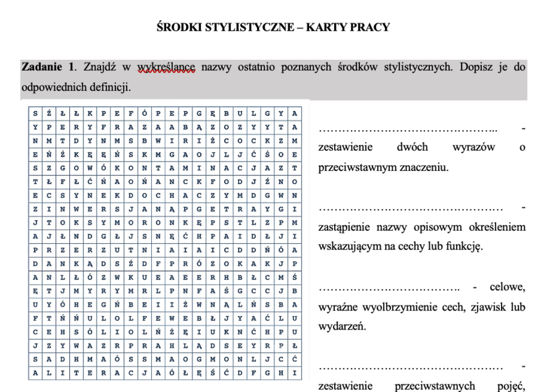Click the dotted blank above "zastąpienie nazwy opisowym"
This screenshot has width=556, height=392.
point(410,209)
